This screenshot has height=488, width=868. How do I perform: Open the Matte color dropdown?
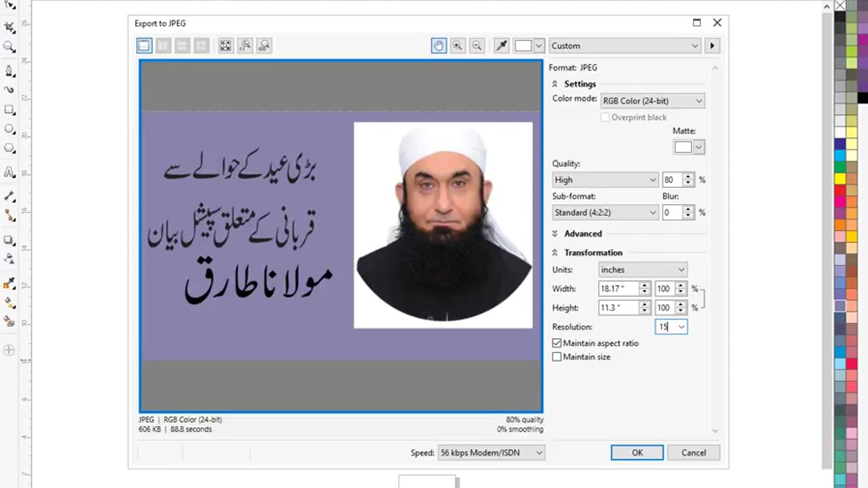(698, 147)
